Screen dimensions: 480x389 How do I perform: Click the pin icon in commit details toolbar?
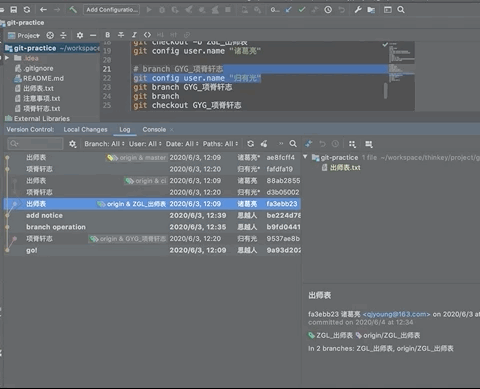click(309, 144)
